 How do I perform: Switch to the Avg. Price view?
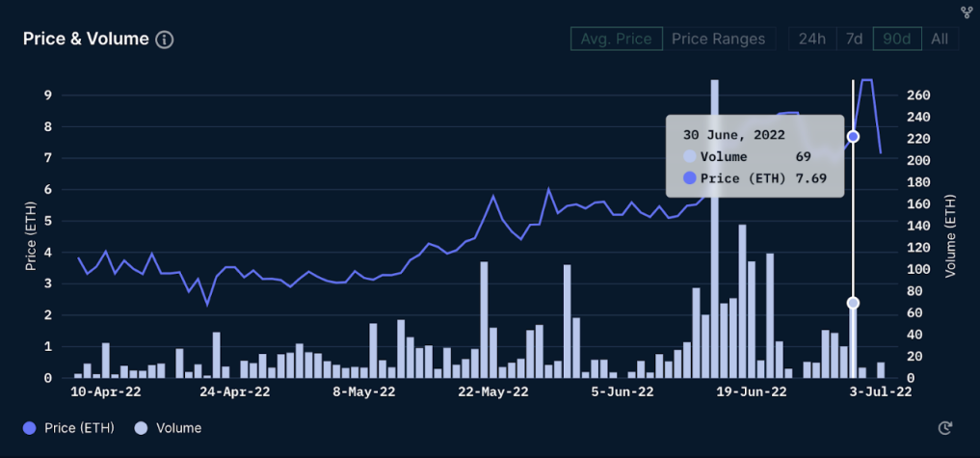pyautogui.click(x=617, y=40)
